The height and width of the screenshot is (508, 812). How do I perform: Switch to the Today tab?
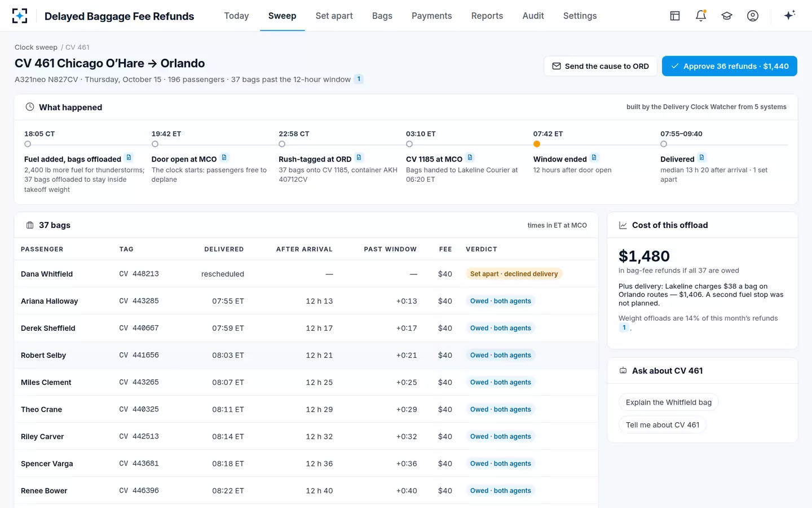(x=236, y=16)
